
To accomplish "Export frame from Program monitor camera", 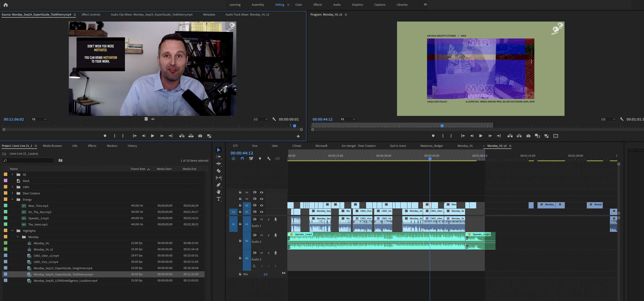I will [x=528, y=136].
